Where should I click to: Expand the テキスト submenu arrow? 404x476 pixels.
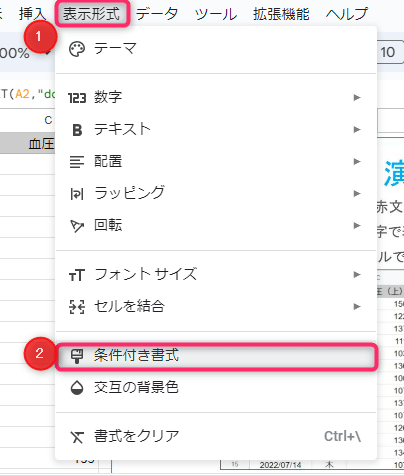[x=357, y=129]
